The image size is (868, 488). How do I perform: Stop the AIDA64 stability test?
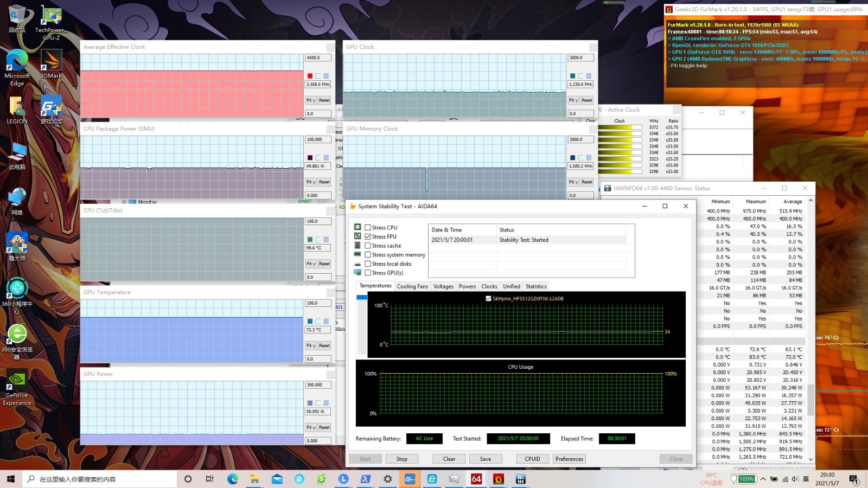401,459
